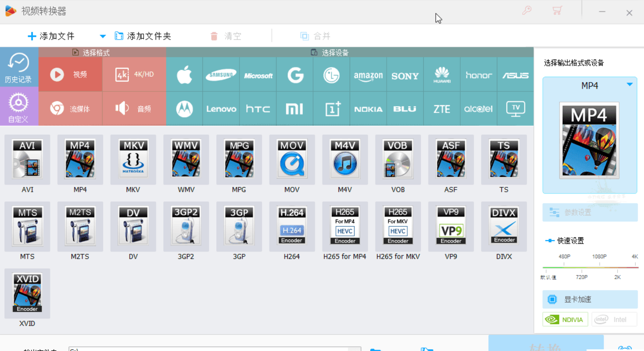
Task: Pick the VOB format
Action: coord(398,159)
